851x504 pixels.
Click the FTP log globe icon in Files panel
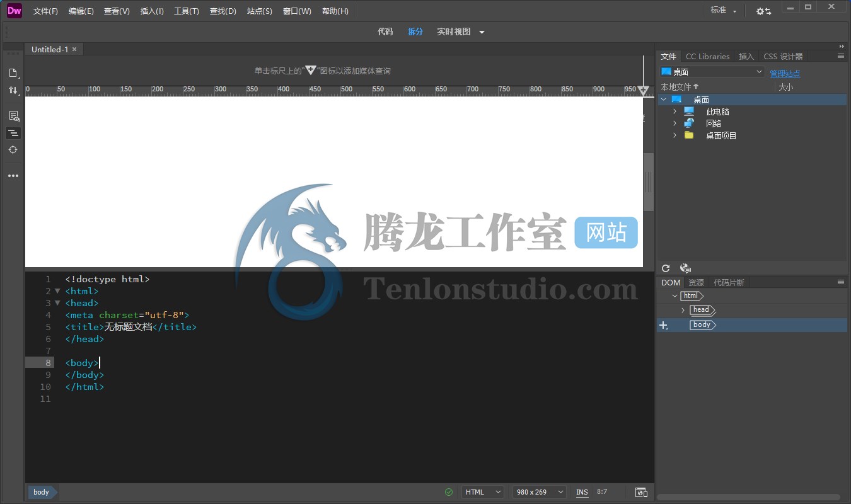tap(686, 268)
